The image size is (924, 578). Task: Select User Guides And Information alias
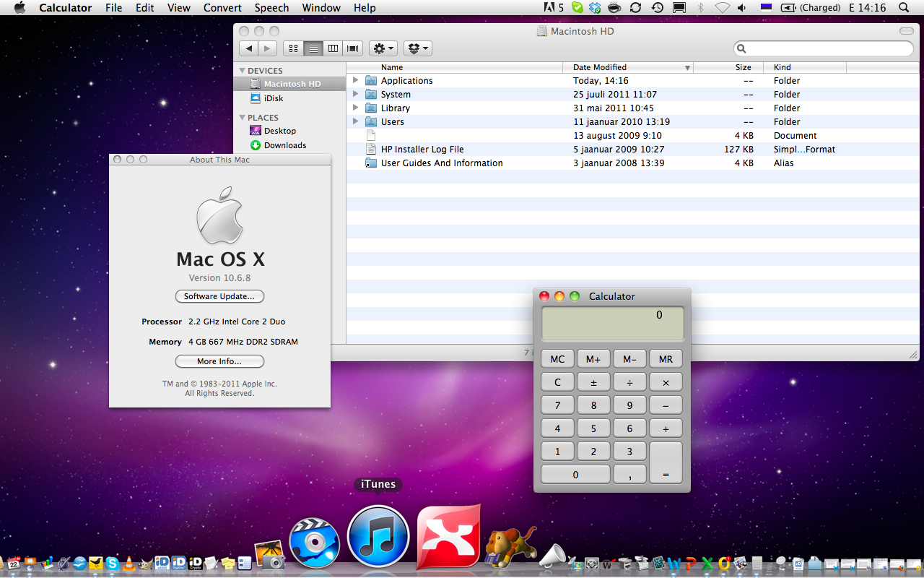(632, 163)
